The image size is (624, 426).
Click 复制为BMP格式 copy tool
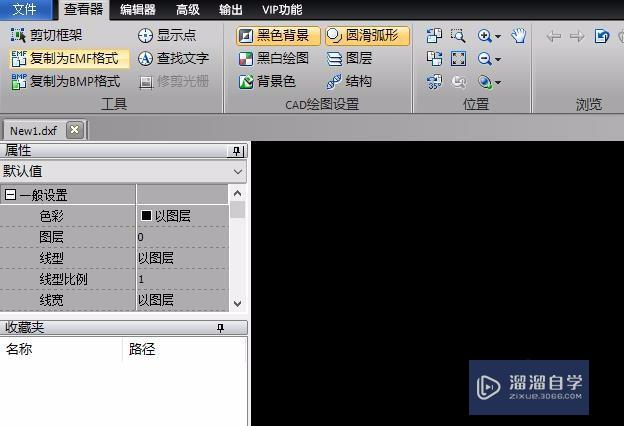click(66, 82)
